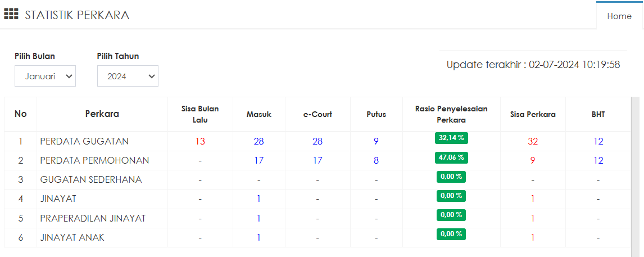The width and height of the screenshot is (644, 257).
Task: Select Perdata Permohonan Putus value 8
Action: pyautogui.click(x=376, y=161)
